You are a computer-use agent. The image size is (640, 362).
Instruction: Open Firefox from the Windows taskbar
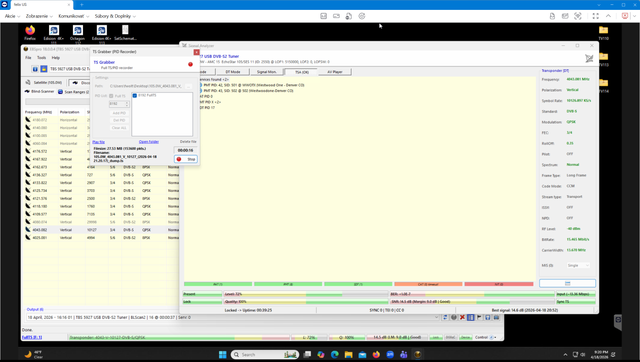[376, 354]
